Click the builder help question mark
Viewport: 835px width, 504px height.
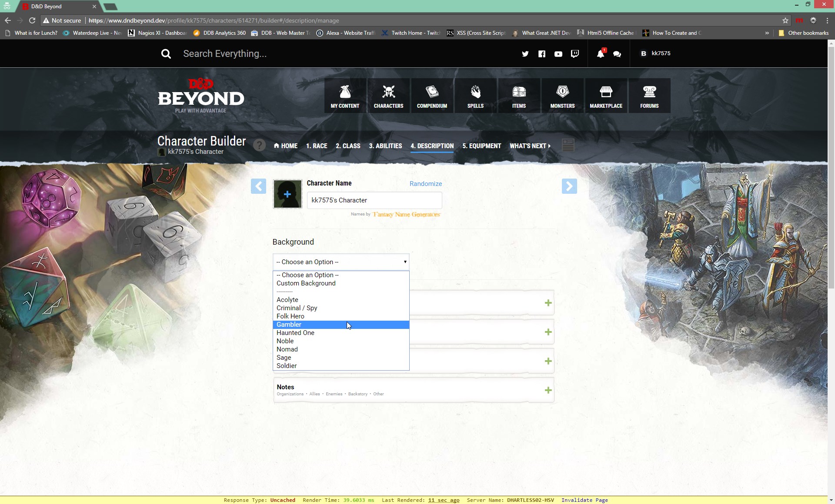(259, 145)
